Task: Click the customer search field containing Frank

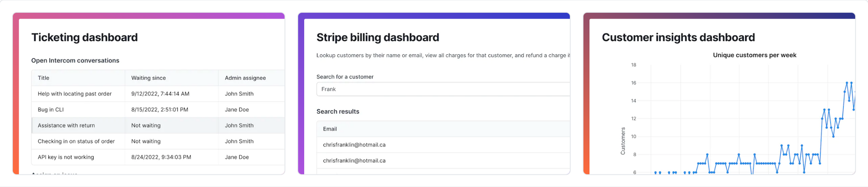Action: tap(443, 89)
